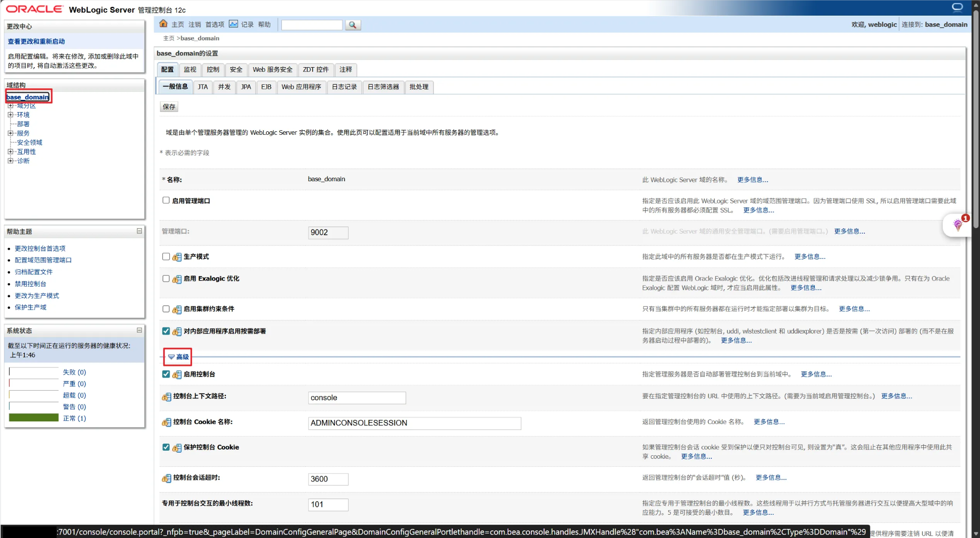This screenshot has height=538, width=980.
Task: Open the 配置域范围管理端口 help link
Action: click(43, 260)
